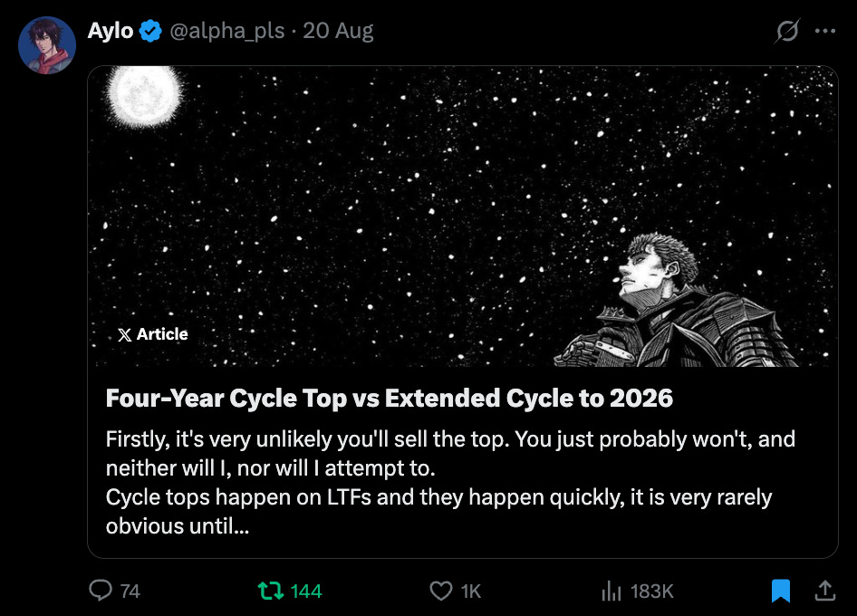This screenshot has height=616, width=857.
Task: Toggle the heart Like button
Action: tap(441, 592)
